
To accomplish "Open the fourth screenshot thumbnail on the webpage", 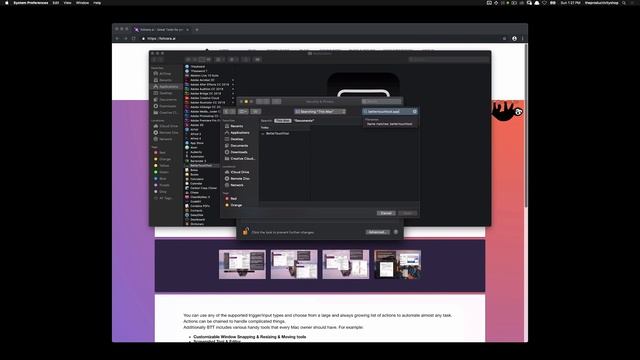I will point(398,264).
